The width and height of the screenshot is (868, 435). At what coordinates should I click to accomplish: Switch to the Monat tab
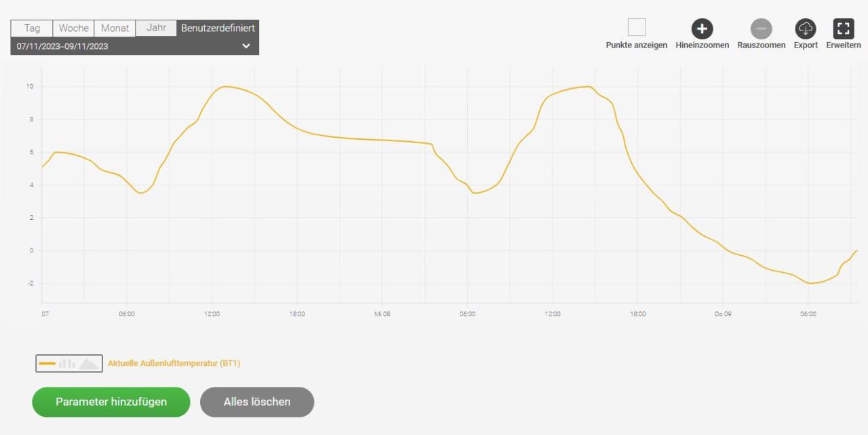point(115,29)
